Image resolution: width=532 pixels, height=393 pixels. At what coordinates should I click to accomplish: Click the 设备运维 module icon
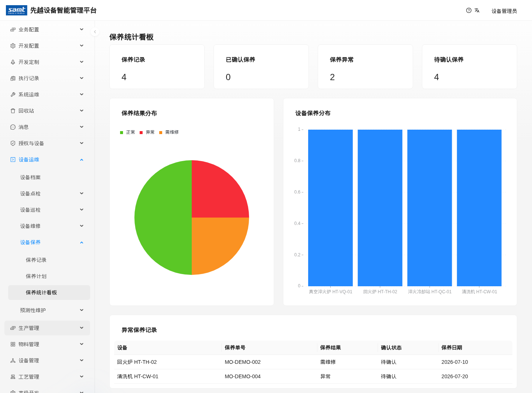tap(13, 160)
